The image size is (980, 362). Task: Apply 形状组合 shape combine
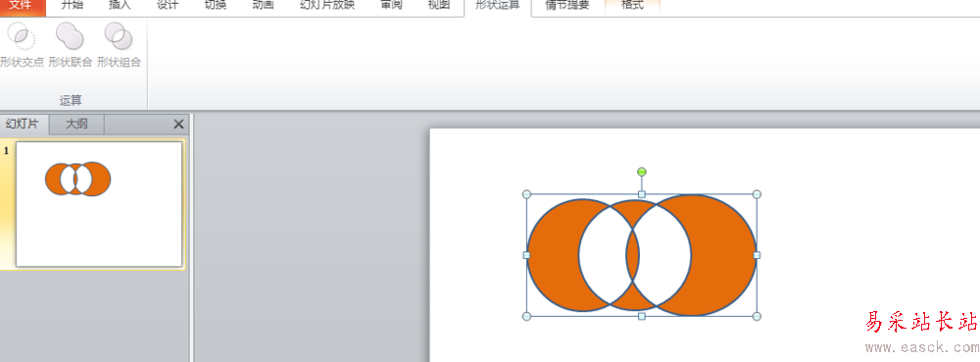(x=119, y=44)
